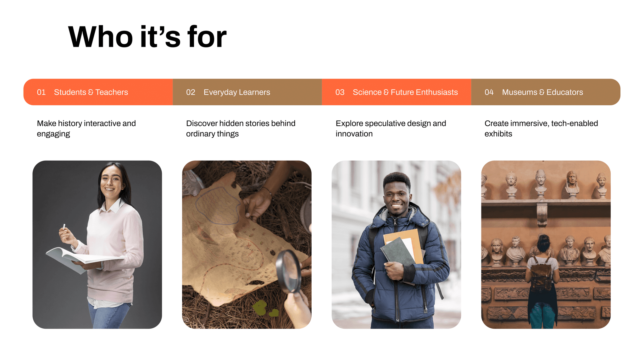644x362 pixels.
Task: Click the number 04 label
Action: click(x=489, y=92)
